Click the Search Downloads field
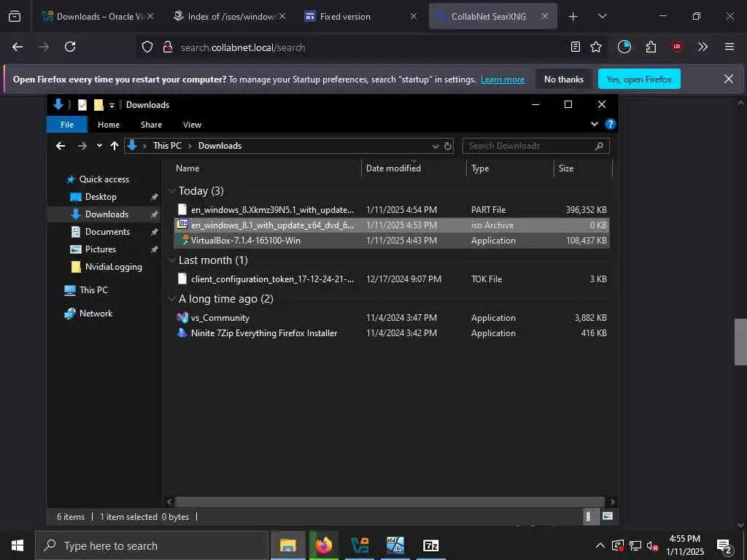The width and height of the screenshot is (747, 560). (x=536, y=146)
